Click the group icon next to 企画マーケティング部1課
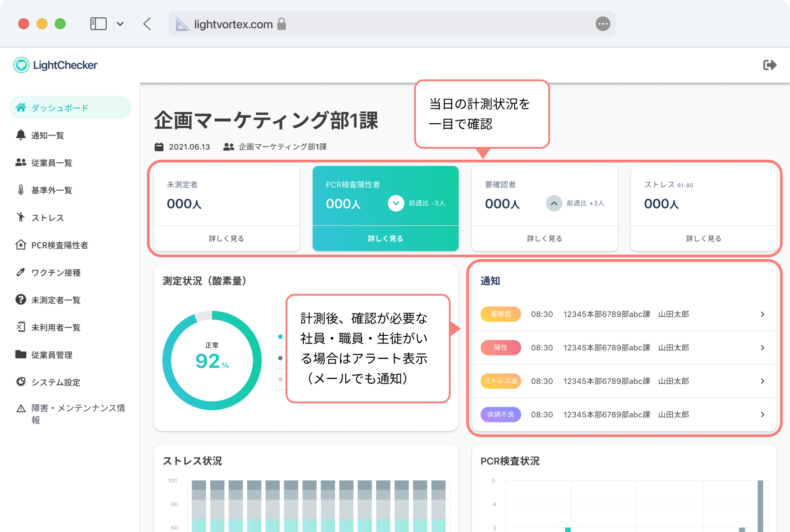Viewport: 790px width, 532px height. (229, 147)
